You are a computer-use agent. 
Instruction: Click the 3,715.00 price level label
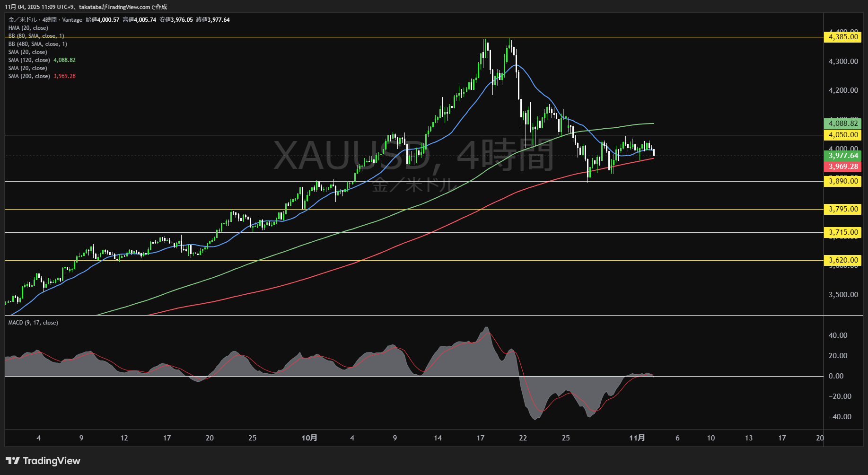click(843, 232)
